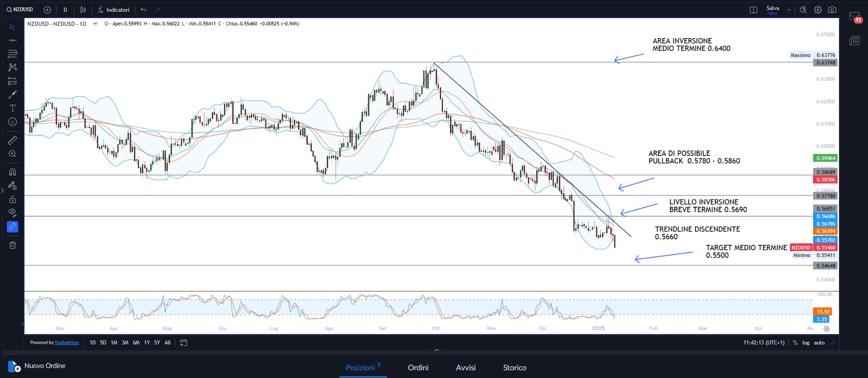Open the news panel icon on right

tap(854, 41)
